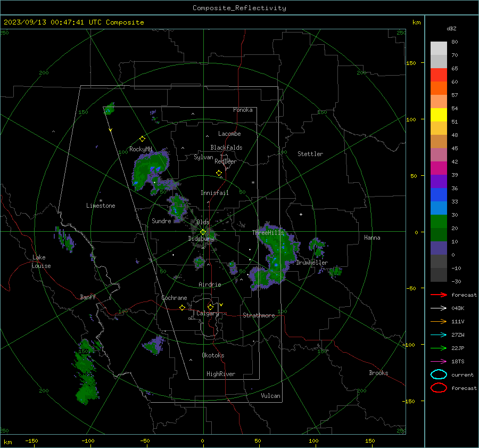
Task: Click the Olds town label
Action: 203,222
